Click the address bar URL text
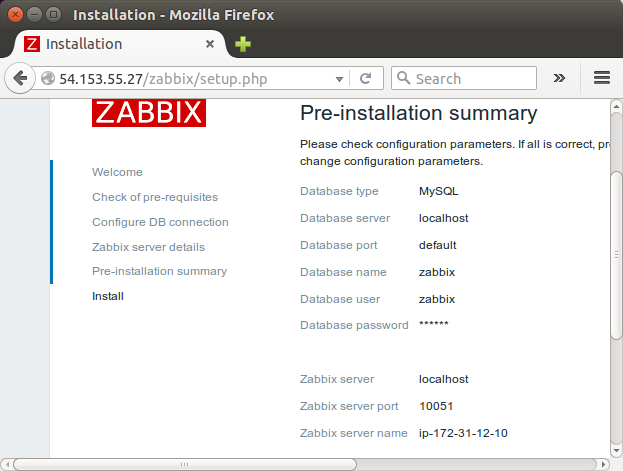 [x=163, y=79]
